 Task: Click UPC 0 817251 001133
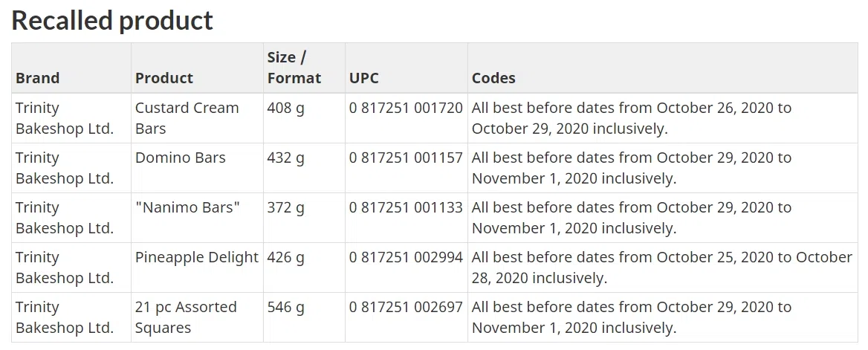click(x=406, y=207)
